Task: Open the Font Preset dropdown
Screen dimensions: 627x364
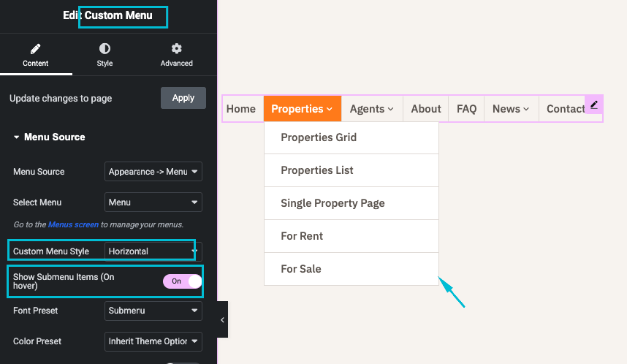Action: coord(153,311)
